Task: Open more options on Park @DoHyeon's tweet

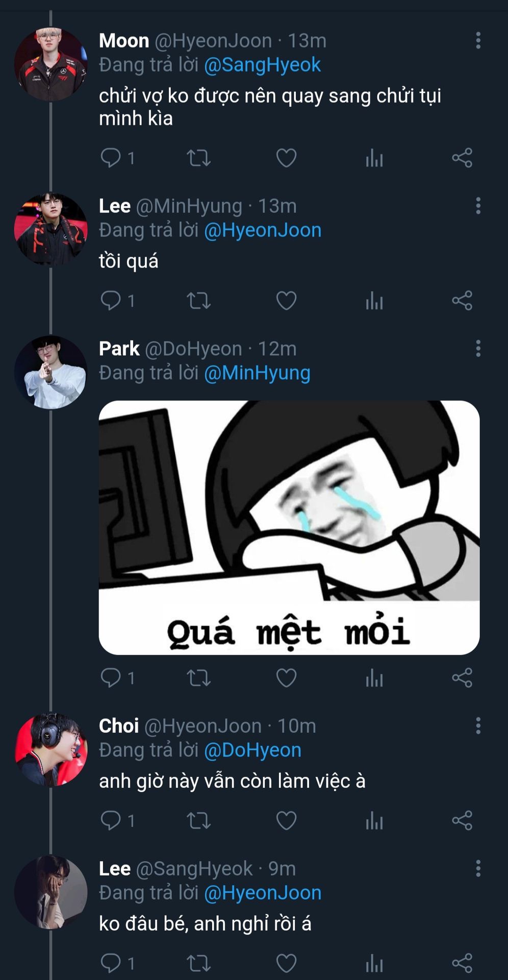Action: point(478,349)
